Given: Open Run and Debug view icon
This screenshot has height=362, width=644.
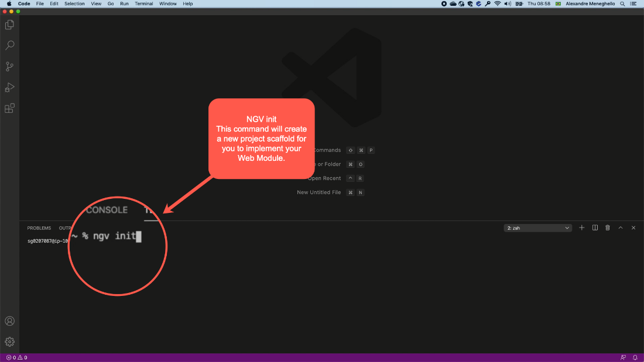Looking at the screenshot, I should pyautogui.click(x=9, y=87).
